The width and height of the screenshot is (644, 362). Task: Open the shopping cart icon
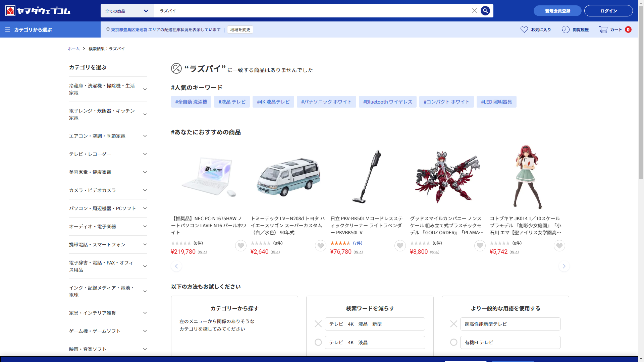[x=603, y=29]
